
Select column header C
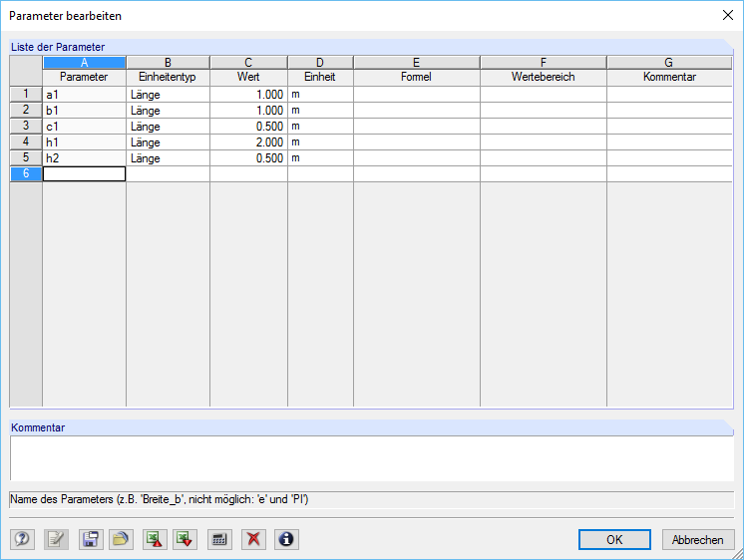point(248,63)
